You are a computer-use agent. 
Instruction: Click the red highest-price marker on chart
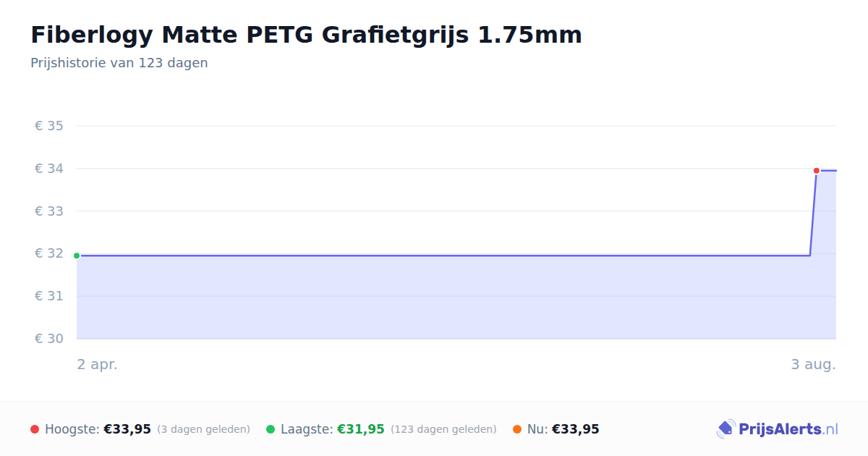pyautogui.click(x=817, y=171)
